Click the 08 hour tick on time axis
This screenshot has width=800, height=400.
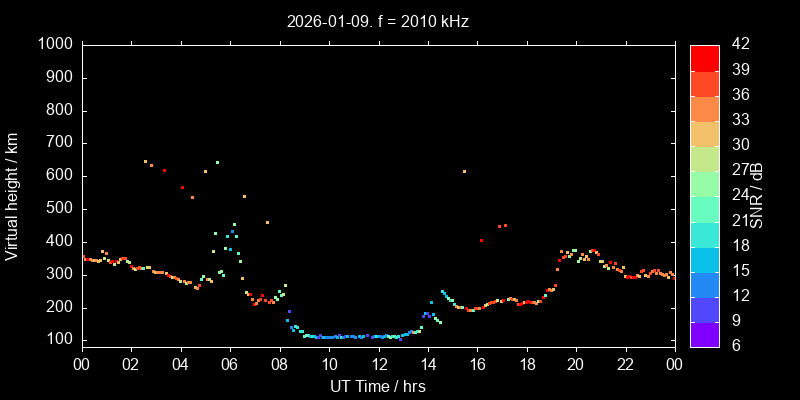(279, 363)
